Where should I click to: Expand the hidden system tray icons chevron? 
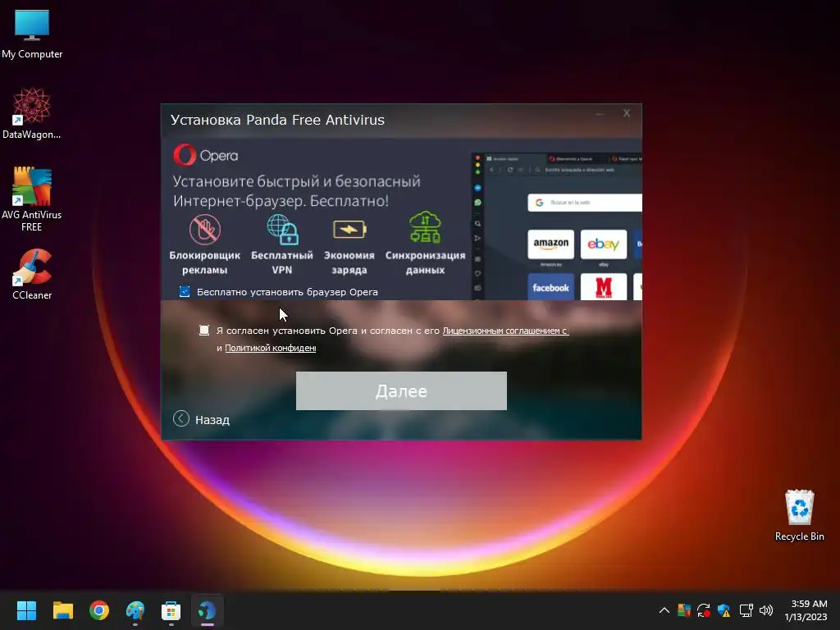coord(664,610)
